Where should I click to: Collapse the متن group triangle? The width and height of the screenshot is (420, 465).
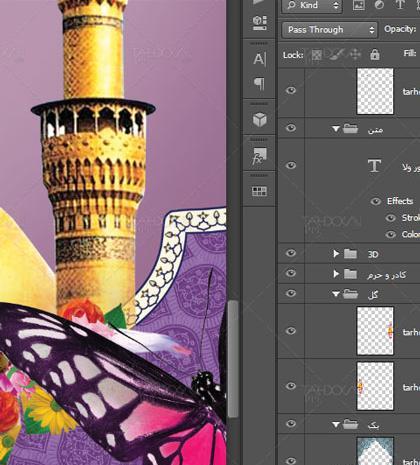pos(336,129)
